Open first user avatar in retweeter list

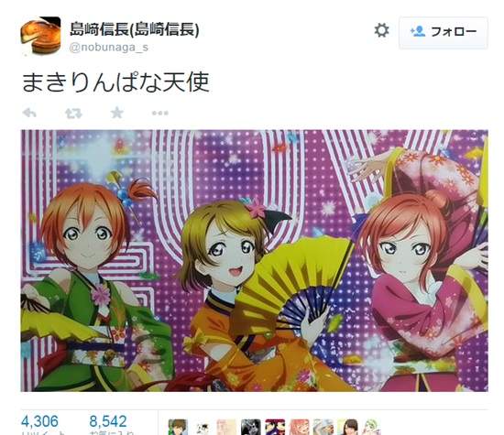pyautogui.click(x=178, y=428)
